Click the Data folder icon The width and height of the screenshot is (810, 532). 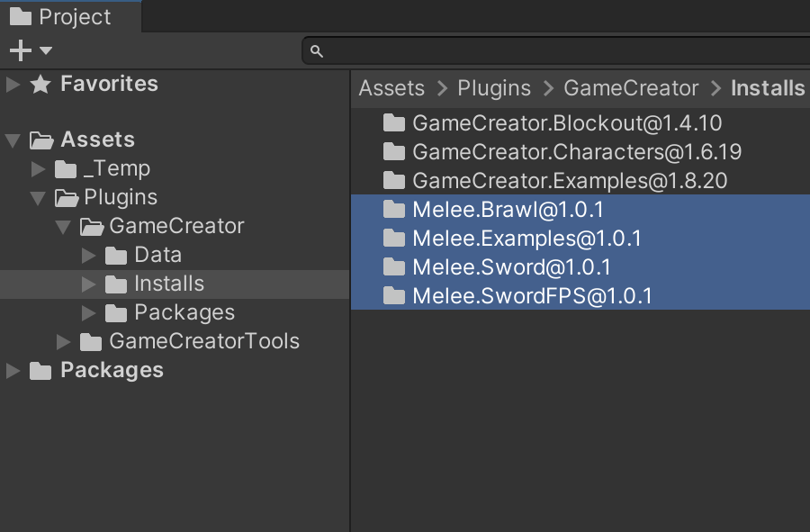(x=116, y=256)
